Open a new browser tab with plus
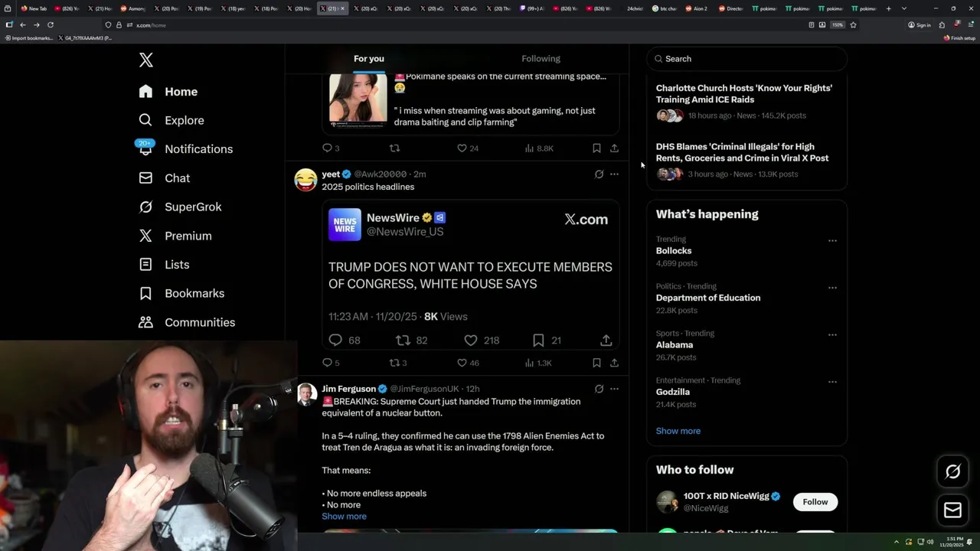 pos(888,8)
